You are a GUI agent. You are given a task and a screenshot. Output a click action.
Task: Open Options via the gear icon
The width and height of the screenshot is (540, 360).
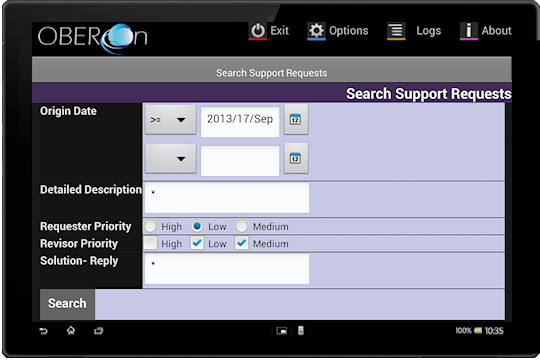point(316,31)
